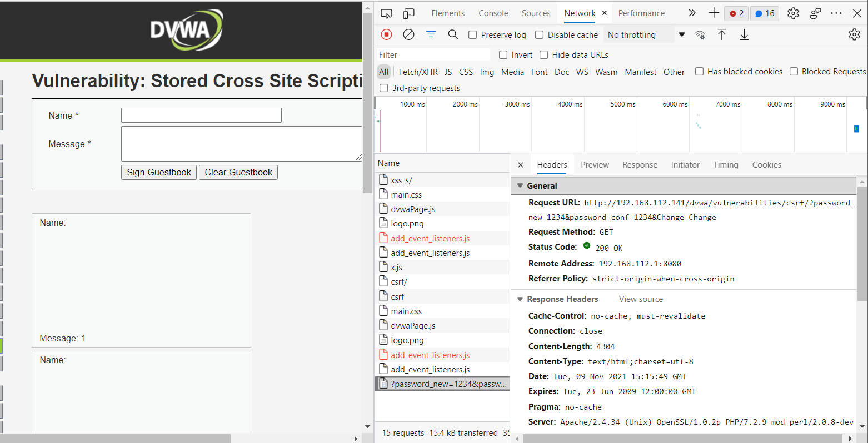
Task: Open the 2 errors badge
Action: tap(736, 13)
